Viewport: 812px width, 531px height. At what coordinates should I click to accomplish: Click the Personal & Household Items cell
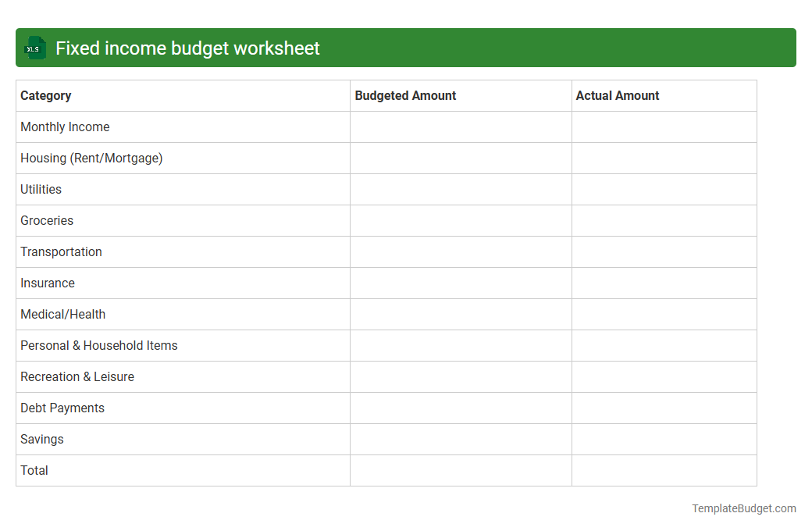tap(99, 345)
